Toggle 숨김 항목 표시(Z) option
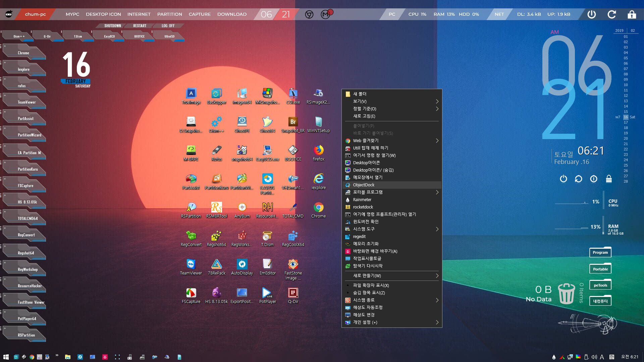The width and height of the screenshot is (644, 362). (x=392, y=293)
